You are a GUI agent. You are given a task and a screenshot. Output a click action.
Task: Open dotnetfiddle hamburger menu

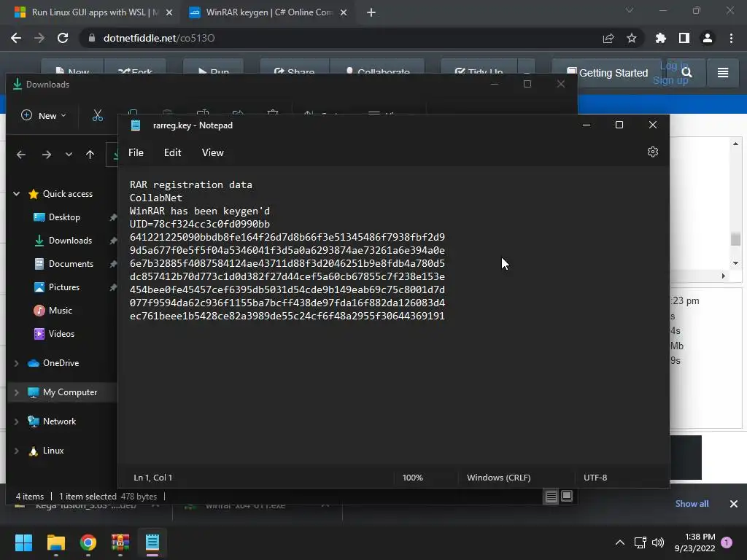tap(723, 72)
